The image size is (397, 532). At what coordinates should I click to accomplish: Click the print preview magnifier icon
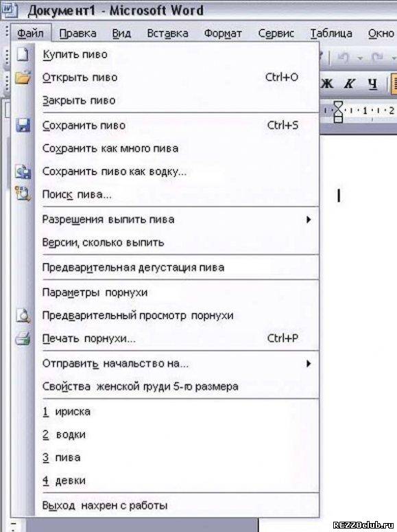[x=23, y=316]
